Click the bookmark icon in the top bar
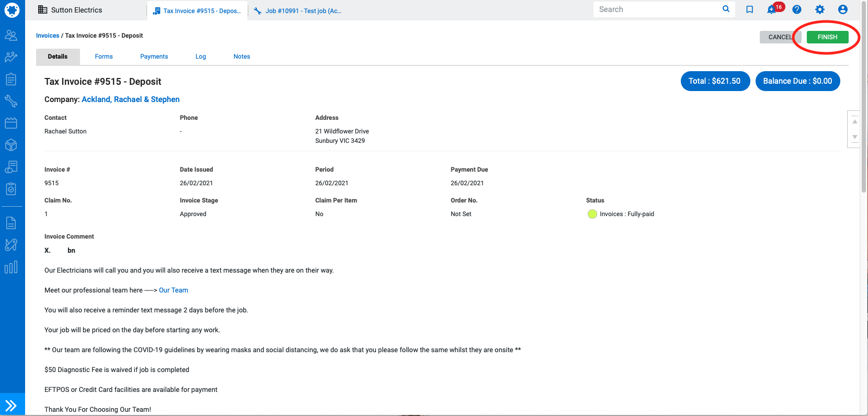Screen dimensions: 868x416 point(749,9)
